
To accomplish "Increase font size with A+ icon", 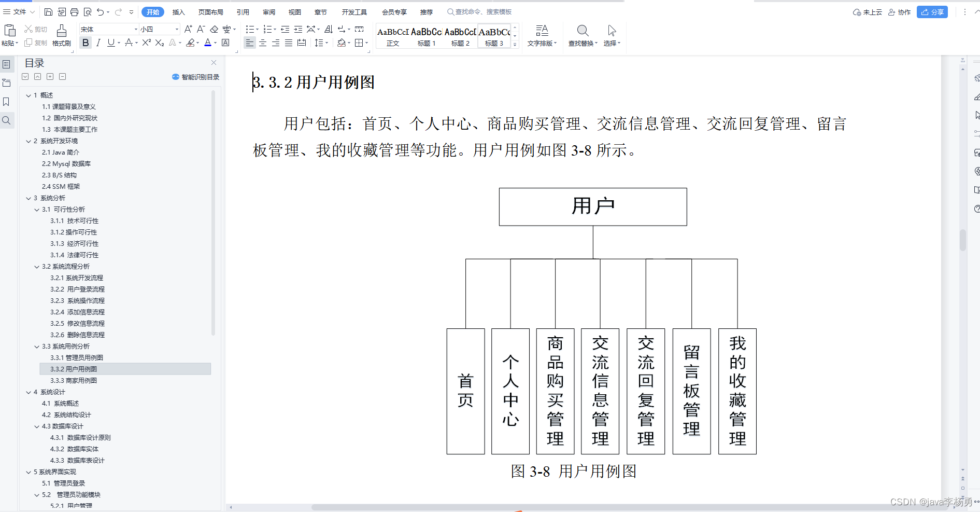I will coord(188,29).
